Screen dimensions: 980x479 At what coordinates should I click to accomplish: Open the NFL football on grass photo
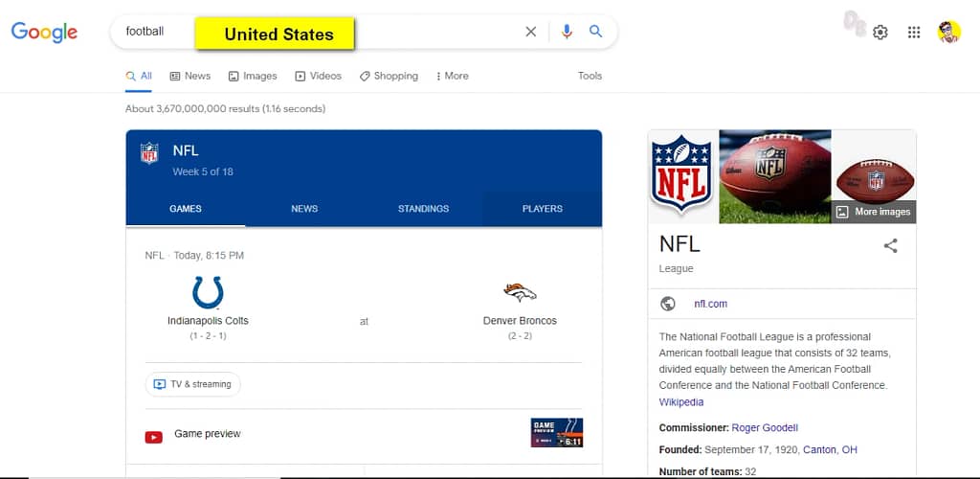pos(775,176)
